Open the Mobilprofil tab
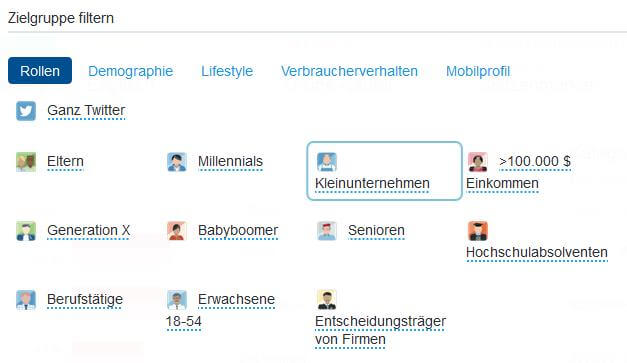 click(478, 71)
